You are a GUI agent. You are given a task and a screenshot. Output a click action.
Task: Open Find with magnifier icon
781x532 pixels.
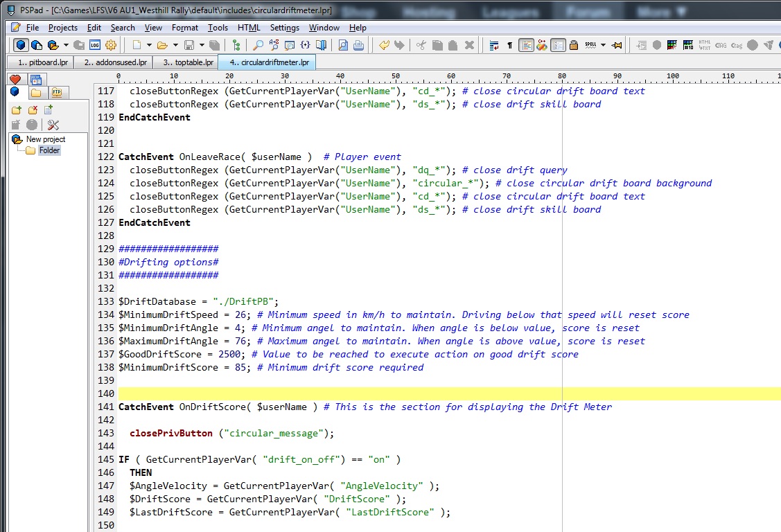[258, 45]
